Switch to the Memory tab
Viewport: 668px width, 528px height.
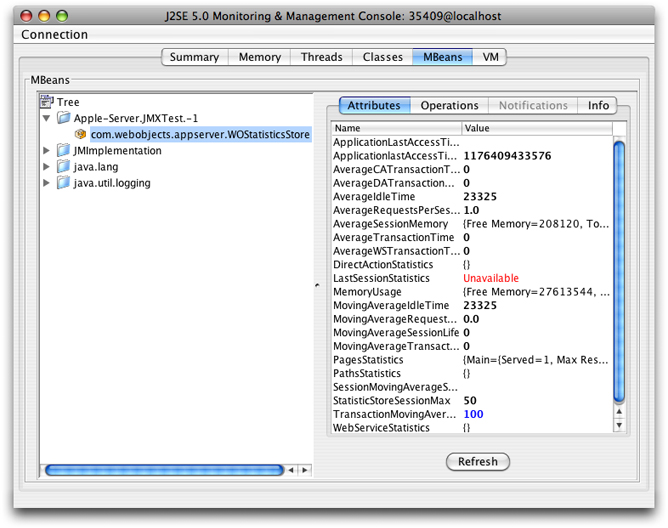[259, 57]
